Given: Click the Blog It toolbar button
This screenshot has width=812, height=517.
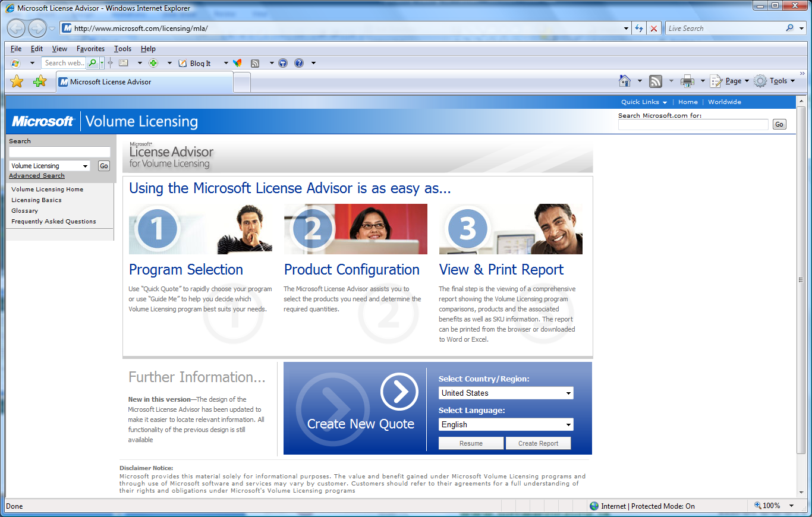Looking at the screenshot, I should tap(195, 63).
